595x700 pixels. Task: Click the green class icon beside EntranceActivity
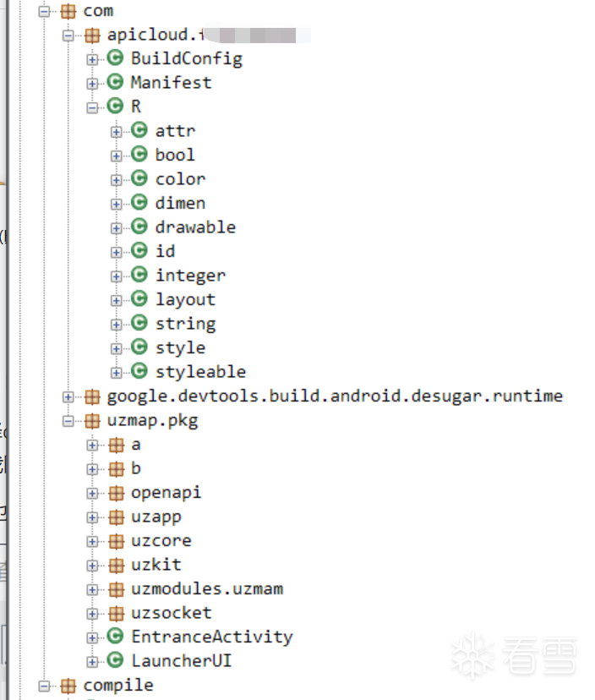point(116,637)
